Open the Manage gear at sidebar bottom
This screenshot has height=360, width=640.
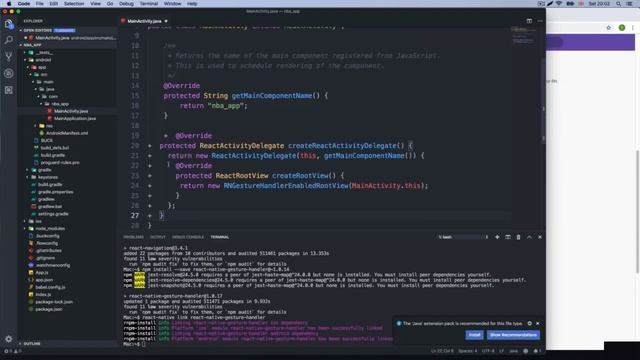[x=9, y=339]
